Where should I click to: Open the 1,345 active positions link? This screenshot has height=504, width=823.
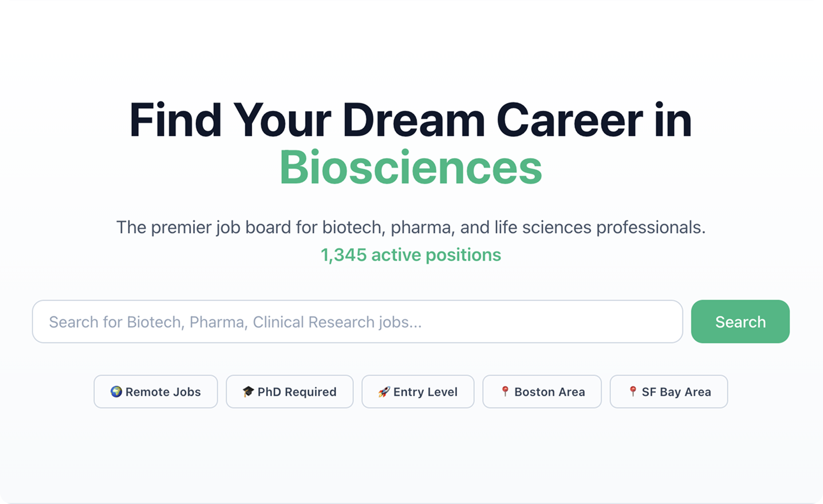click(411, 255)
